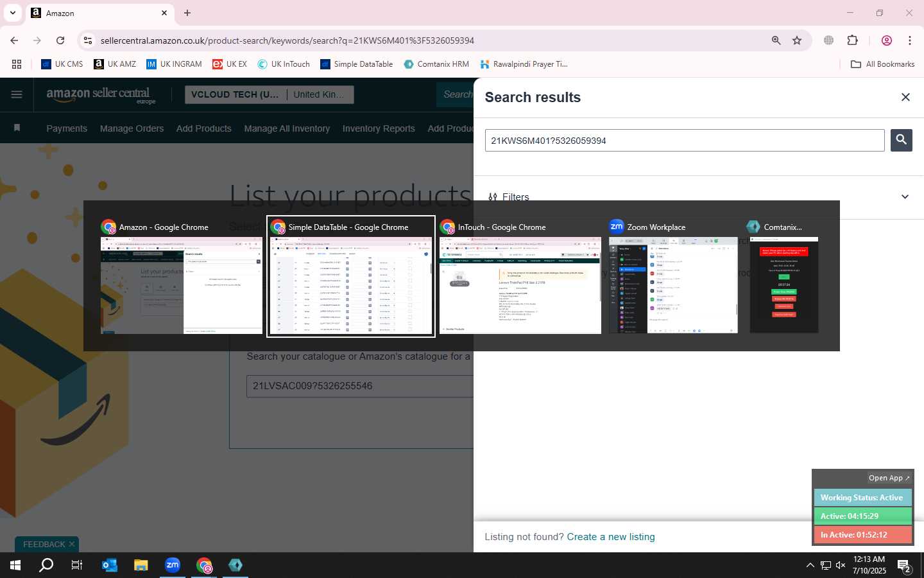The width and height of the screenshot is (924, 578).
Task: Open Task View on the taskbar
Action: (x=77, y=565)
